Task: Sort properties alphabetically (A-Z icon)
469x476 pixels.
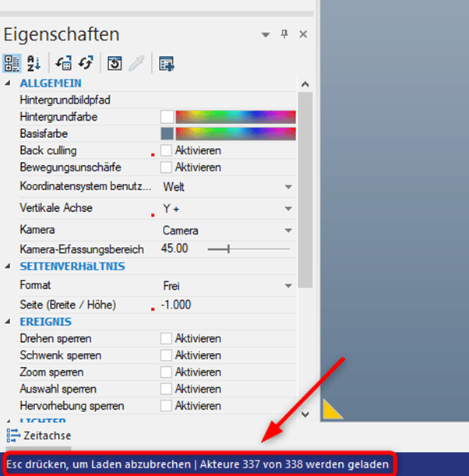Action: [33, 64]
